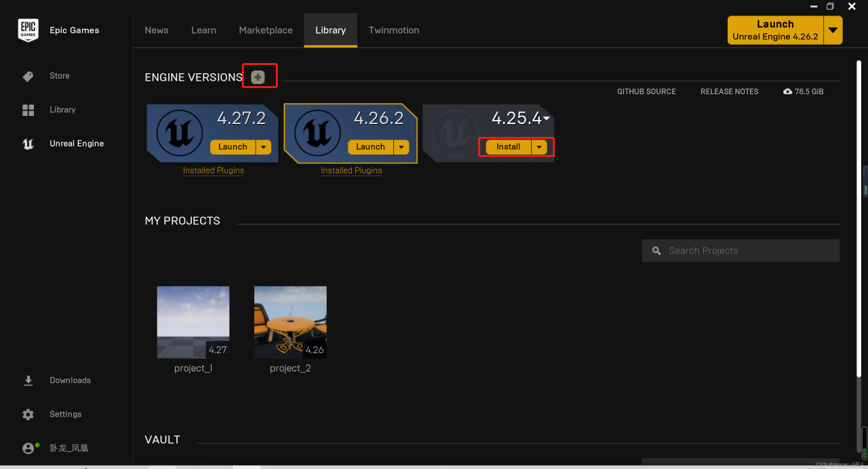The image size is (868, 469).
Task: Expand the 4.26.2 Launch options arrow
Action: [x=401, y=146]
